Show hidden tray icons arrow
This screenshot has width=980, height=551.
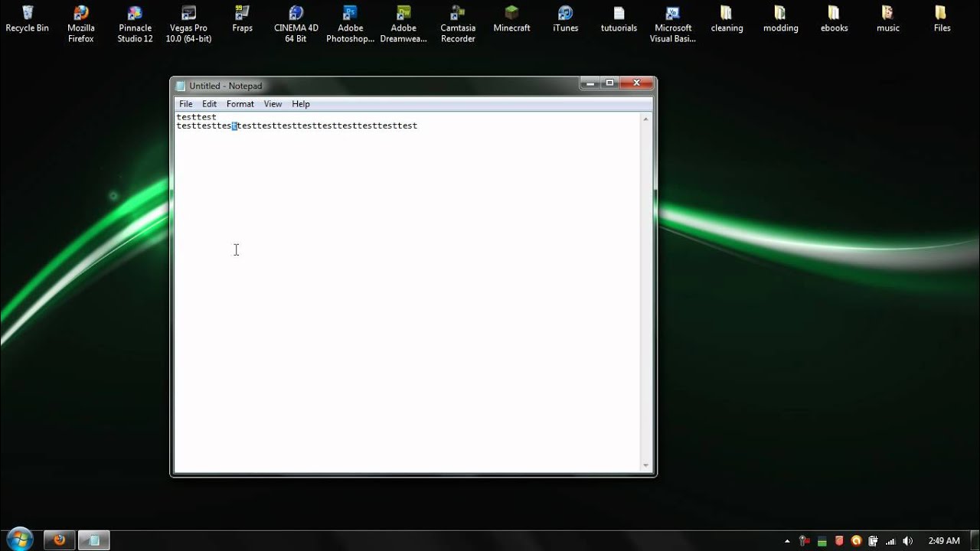click(x=787, y=540)
